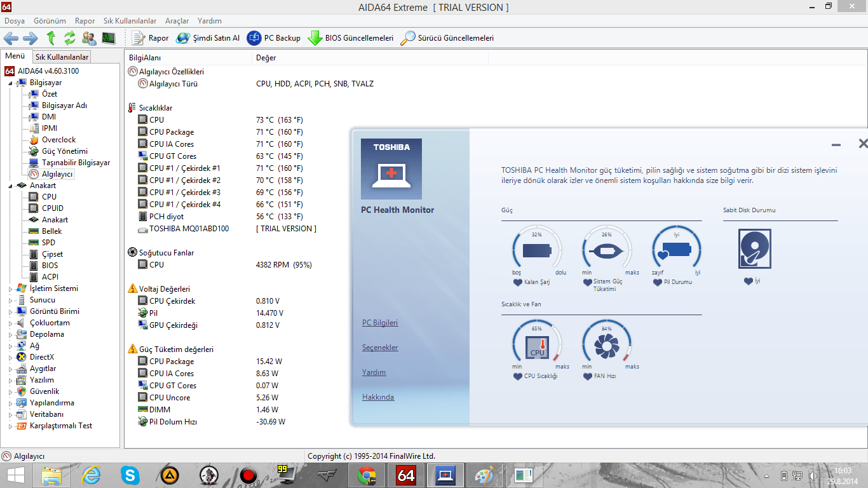
Task: Click Sürücü Güncellemeleri toolbar button
Action: tap(447, 38)
